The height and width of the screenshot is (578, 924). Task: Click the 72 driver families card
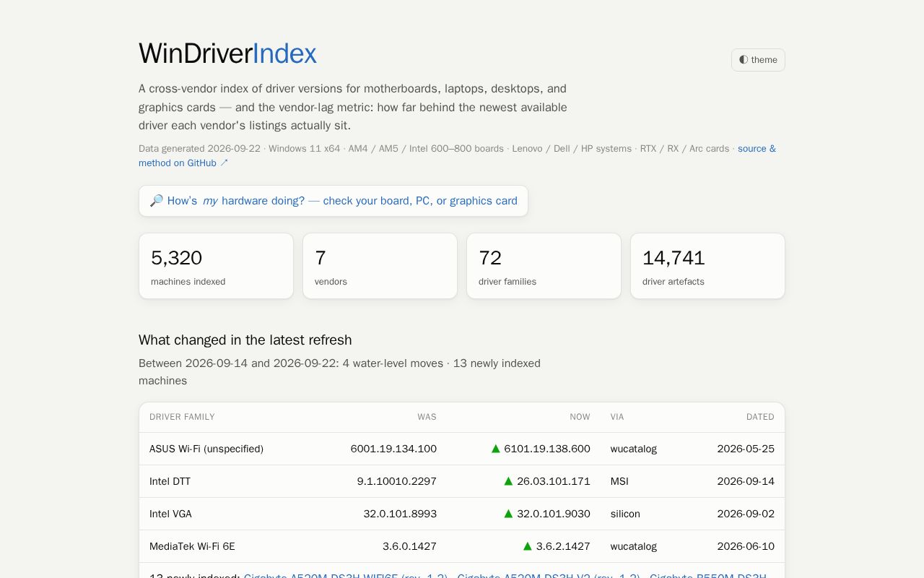click(544, 266)
